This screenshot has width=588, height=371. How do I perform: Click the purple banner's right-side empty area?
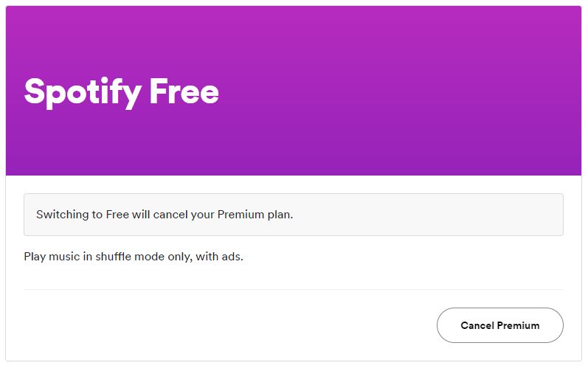coord(443,91)
